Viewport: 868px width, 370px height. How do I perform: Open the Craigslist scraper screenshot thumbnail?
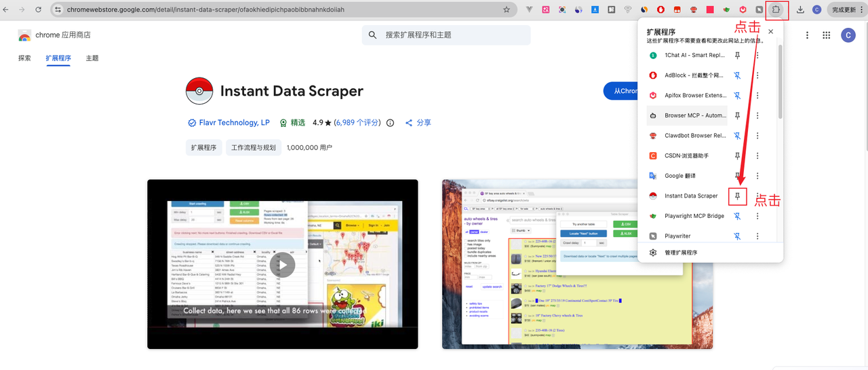577,264
